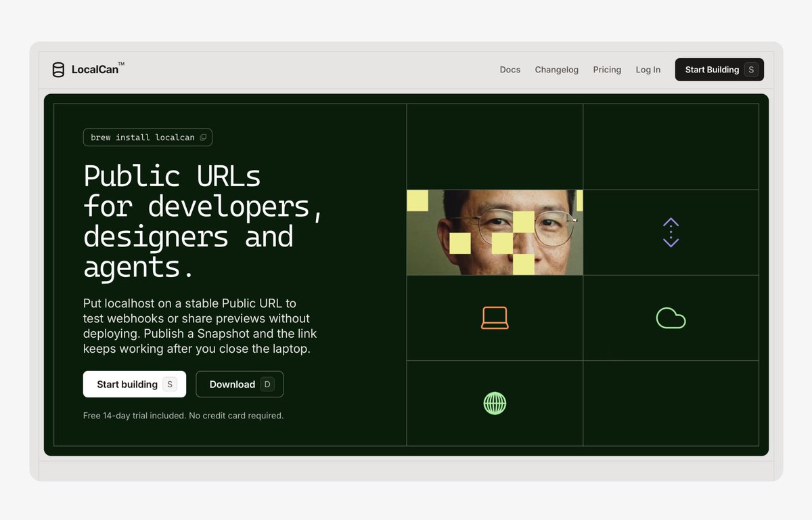The image size is (812, 520).
Task: Click the Download button
Action: point(240,384)
